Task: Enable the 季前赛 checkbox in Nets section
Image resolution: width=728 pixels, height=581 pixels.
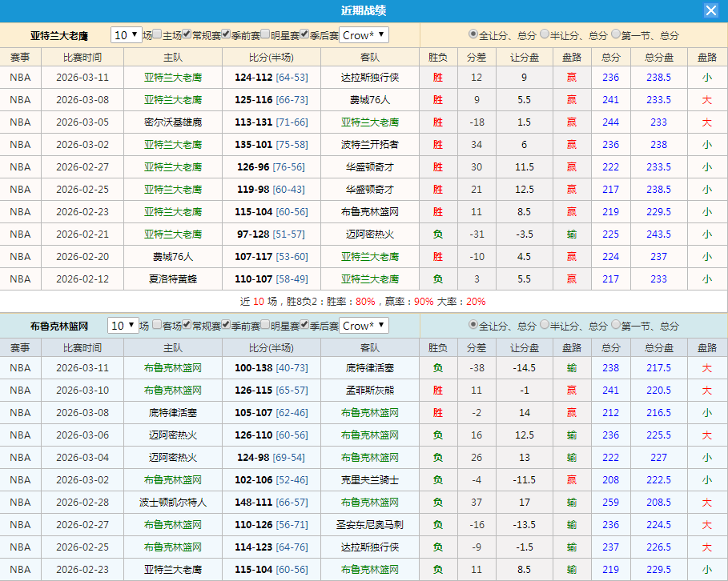Action: pyautogui.click(x=226, y=326)
